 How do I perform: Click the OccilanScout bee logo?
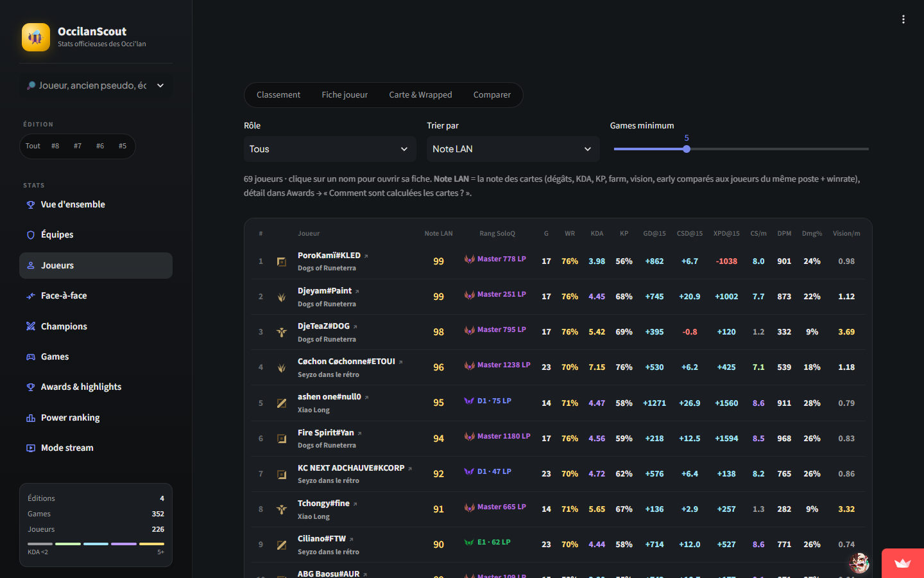click(36, 37)
